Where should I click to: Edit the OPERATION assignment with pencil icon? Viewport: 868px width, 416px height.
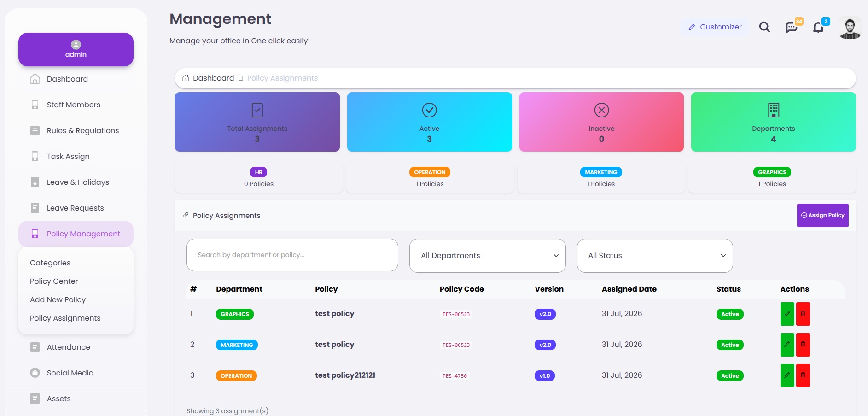click(787, 375)
